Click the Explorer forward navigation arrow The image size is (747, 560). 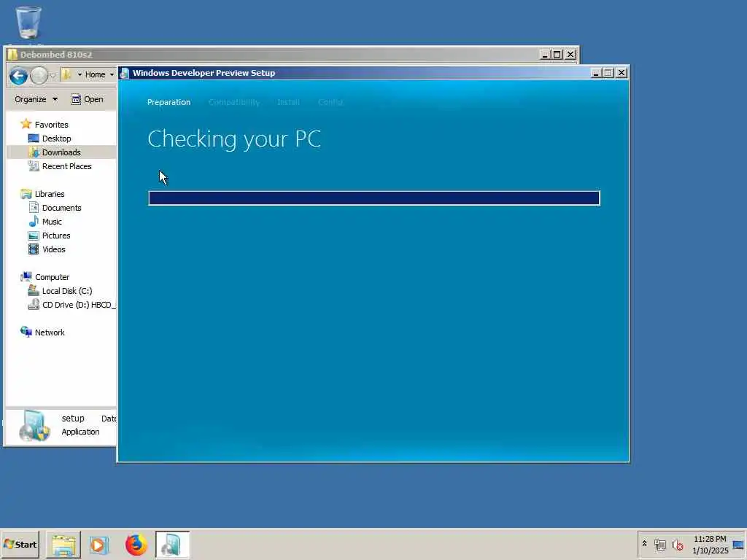coord(39,75)
